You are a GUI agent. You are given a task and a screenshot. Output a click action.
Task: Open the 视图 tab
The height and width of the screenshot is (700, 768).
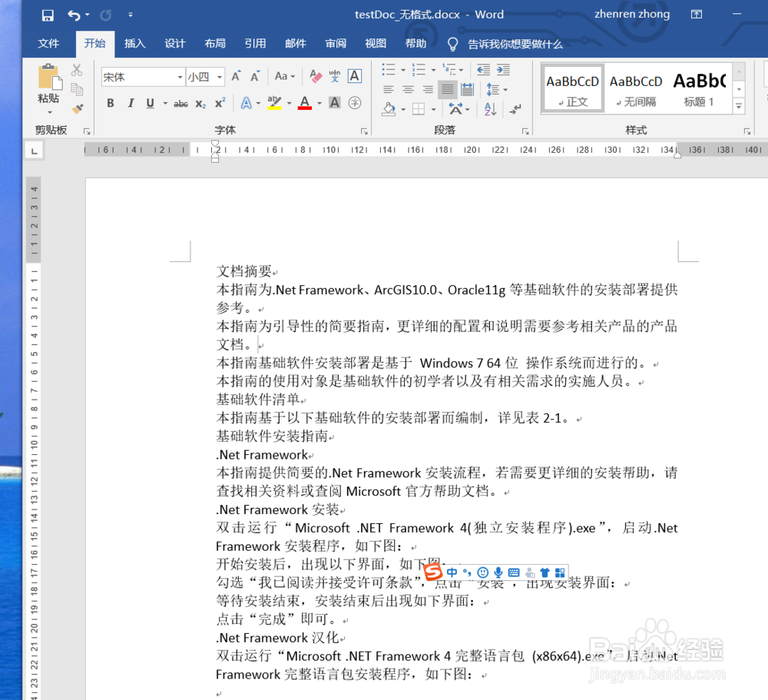coord(376,44)
